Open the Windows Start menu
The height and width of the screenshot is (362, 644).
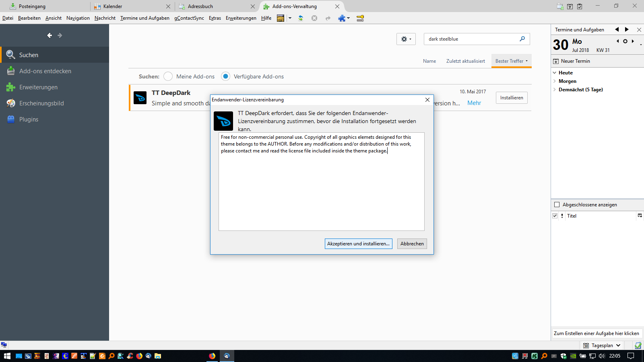7,356
